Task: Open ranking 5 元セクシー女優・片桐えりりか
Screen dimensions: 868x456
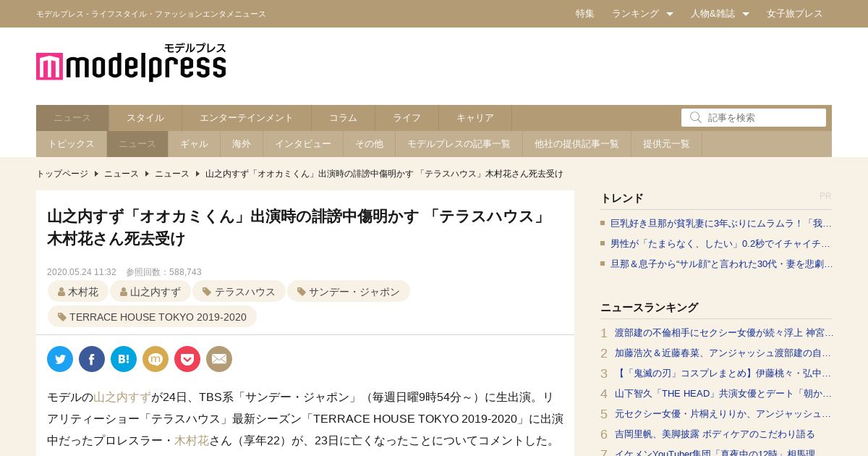Action: [x=723, y=414]
